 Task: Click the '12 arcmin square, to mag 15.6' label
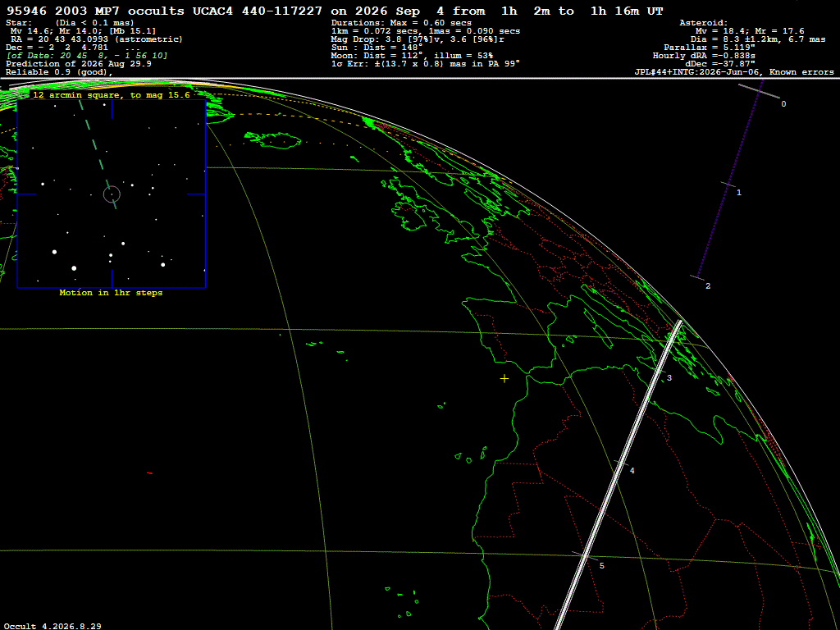click(112, 95)
